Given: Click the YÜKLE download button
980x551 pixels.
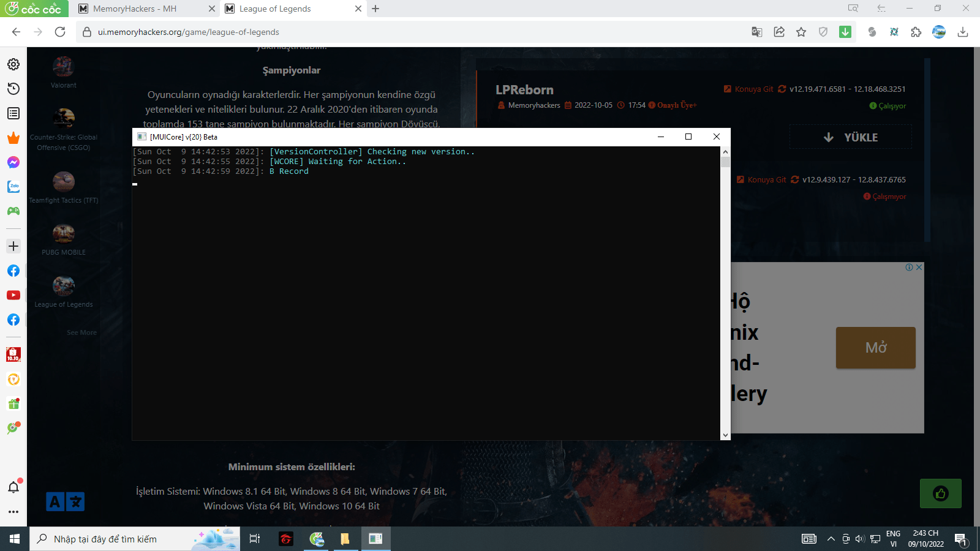Looking at the screenshot, I should [851, 137].
